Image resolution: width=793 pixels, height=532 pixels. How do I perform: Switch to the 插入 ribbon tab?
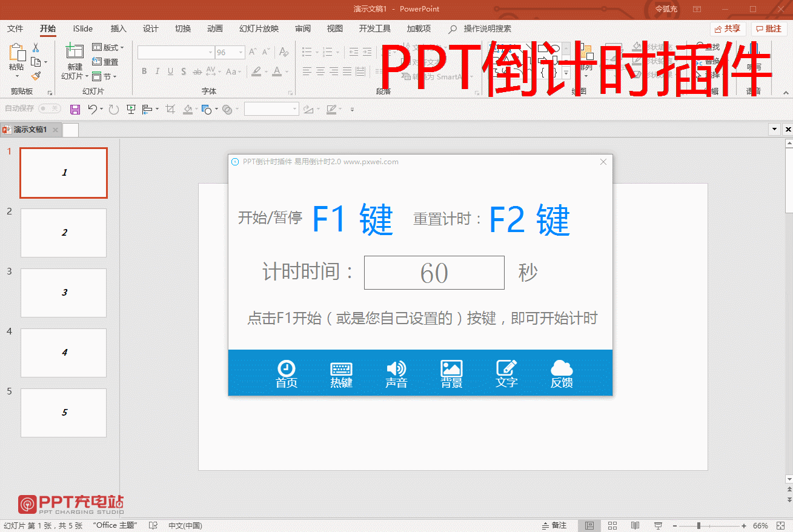118,28
